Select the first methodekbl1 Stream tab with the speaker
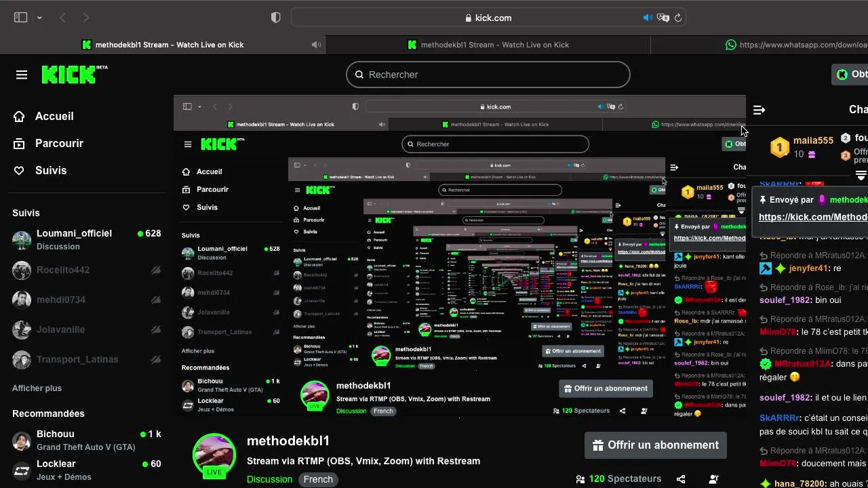Viewport: 868px width, 488px height. [x=163, y=45]
